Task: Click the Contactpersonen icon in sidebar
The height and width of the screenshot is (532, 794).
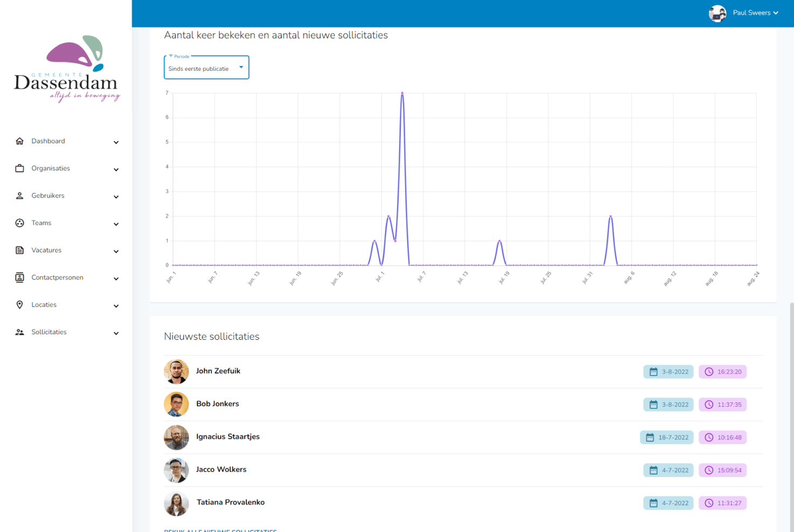Action: pos(20,277)
